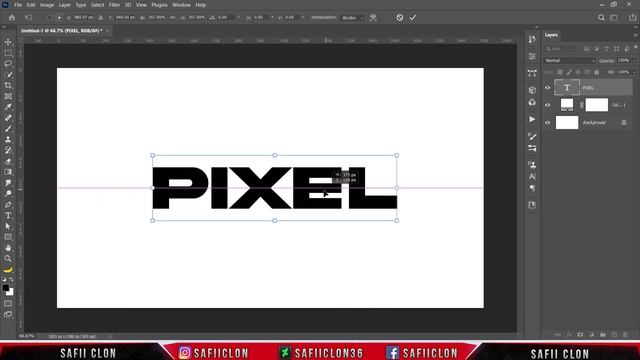Open the Character panel icon
The width and height of the screenshot is (640, 360).
coord(532,176)
